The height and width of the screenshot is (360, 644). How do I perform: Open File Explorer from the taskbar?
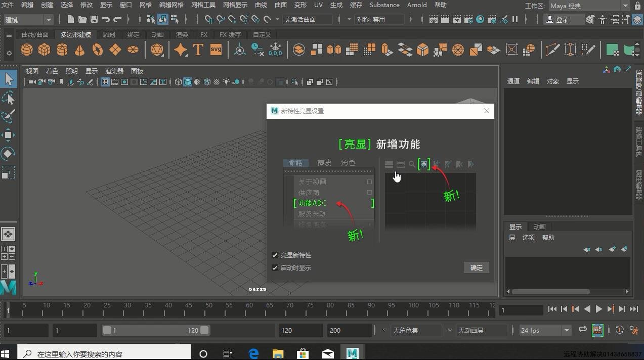pyautogui.click(x=278, y=353)
